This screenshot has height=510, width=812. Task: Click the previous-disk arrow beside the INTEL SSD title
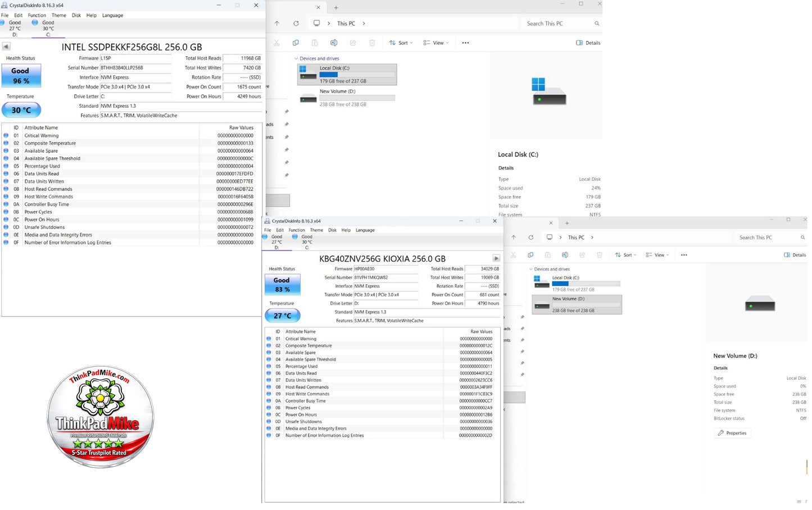pyautogui.click(x=6, y=47)
